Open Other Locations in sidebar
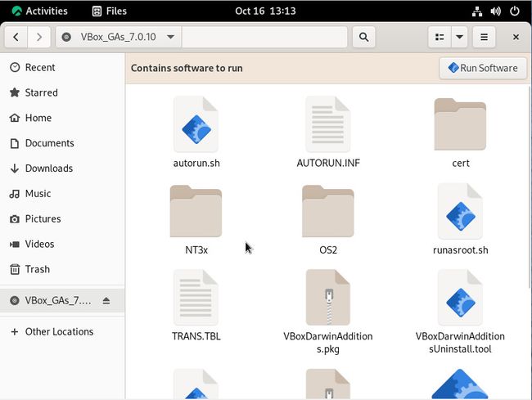 point(62,331)
